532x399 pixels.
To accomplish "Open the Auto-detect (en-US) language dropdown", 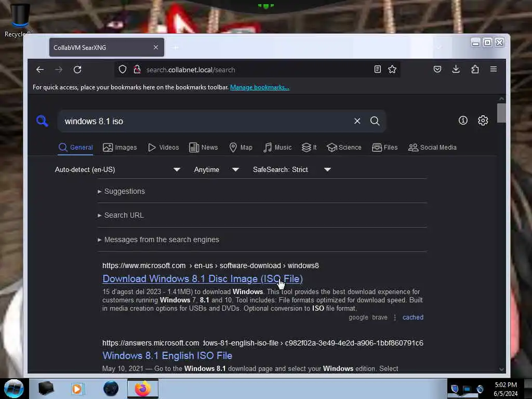I will coord(117,169).
